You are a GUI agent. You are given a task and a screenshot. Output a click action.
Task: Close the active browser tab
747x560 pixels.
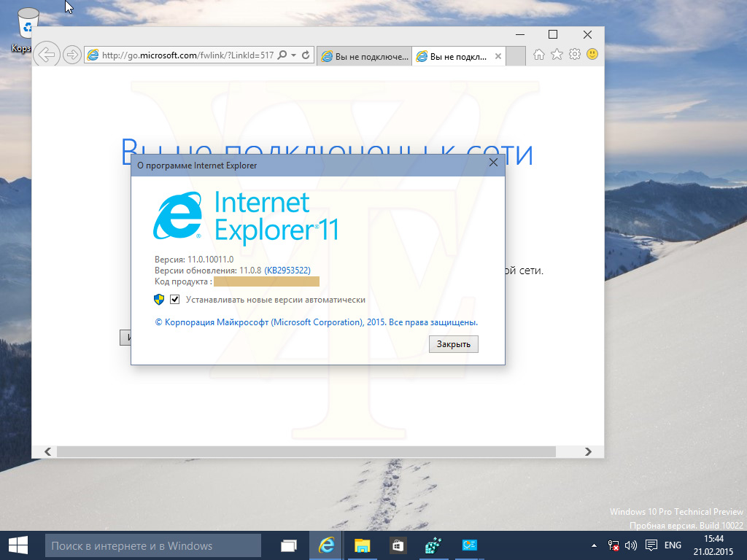(x=498, y=56)
